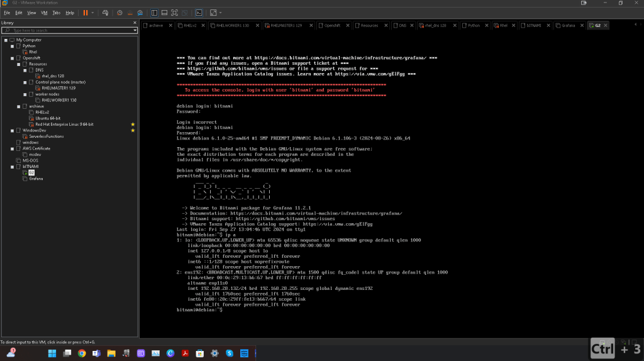Click the library search field
This screenshot has height=361, width=644.
coord(68,30)
